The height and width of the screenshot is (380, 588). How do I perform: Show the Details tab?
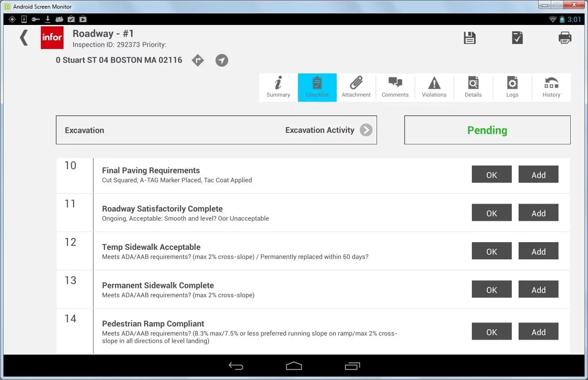473,87
